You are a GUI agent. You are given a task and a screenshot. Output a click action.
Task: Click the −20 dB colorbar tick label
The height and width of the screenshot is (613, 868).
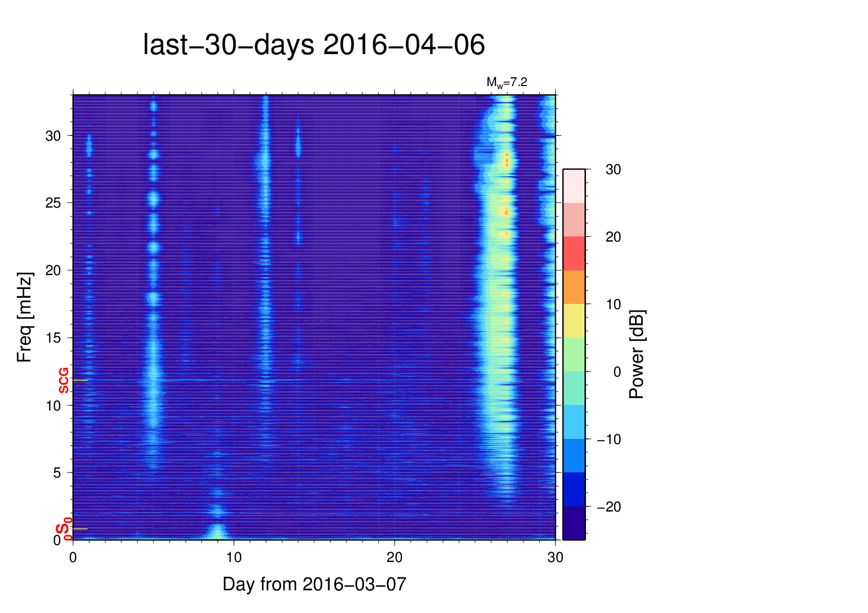[x=608, y=507]
